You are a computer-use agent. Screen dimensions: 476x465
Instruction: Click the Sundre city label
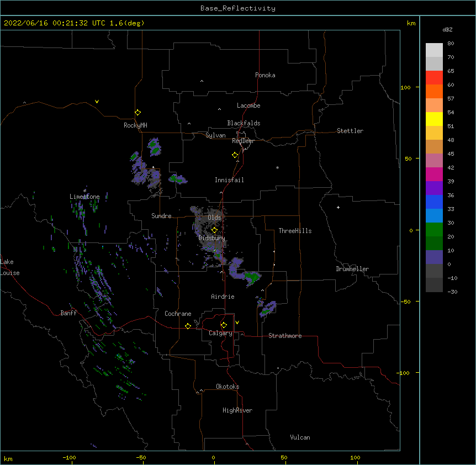[x=161, y=216]
